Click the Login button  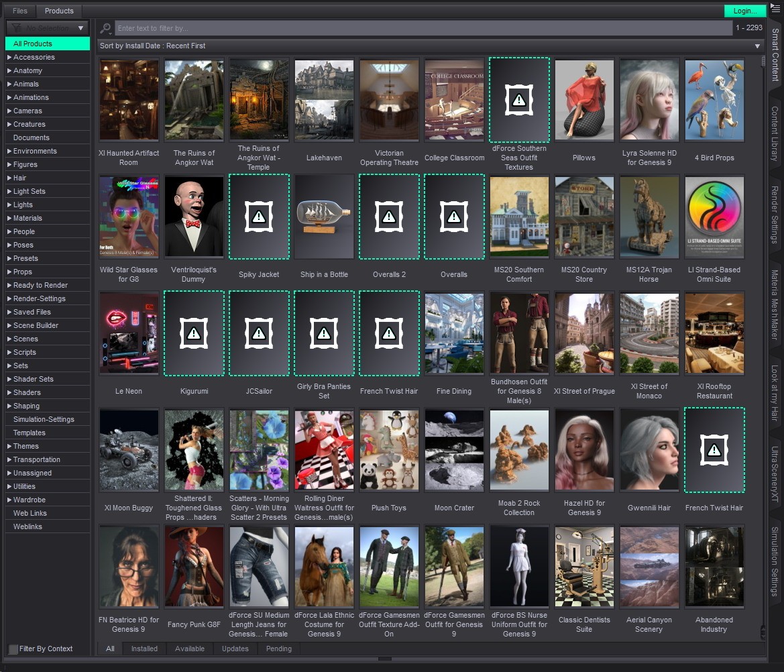tap(745, 11)
